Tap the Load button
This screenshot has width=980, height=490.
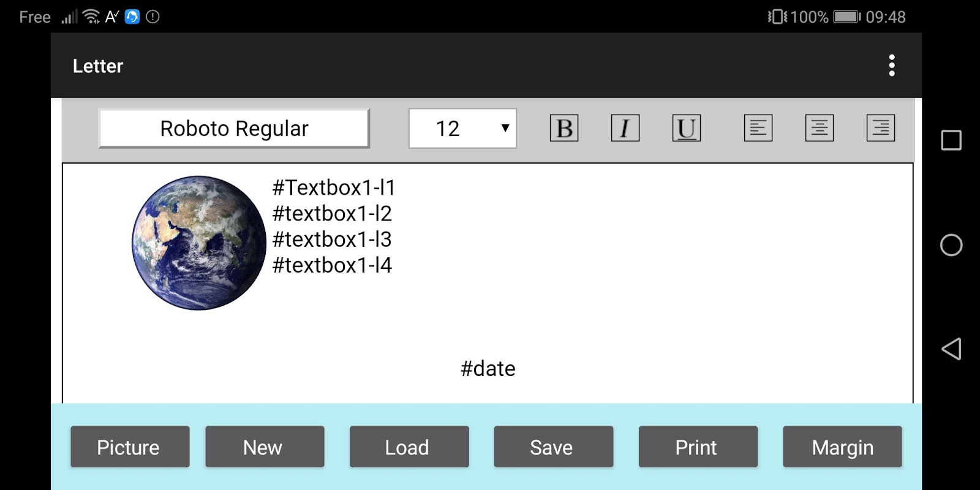click(409, 447)
